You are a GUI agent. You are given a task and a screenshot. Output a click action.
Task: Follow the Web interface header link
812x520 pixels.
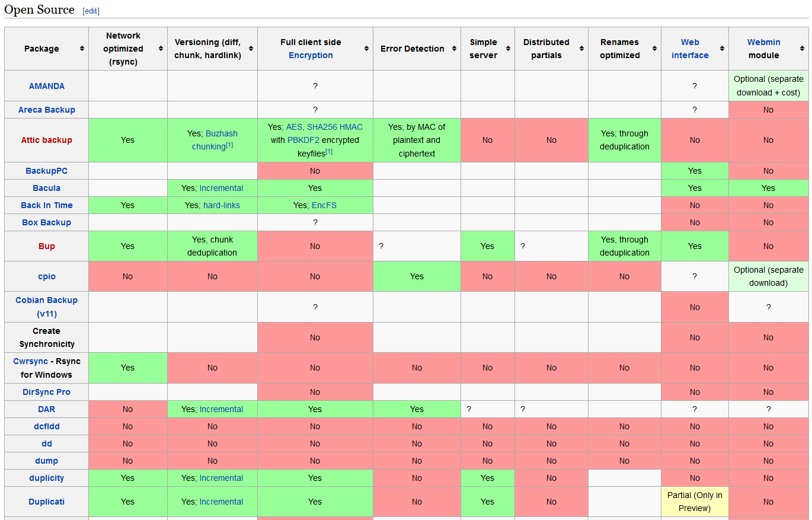coord(690,49)
